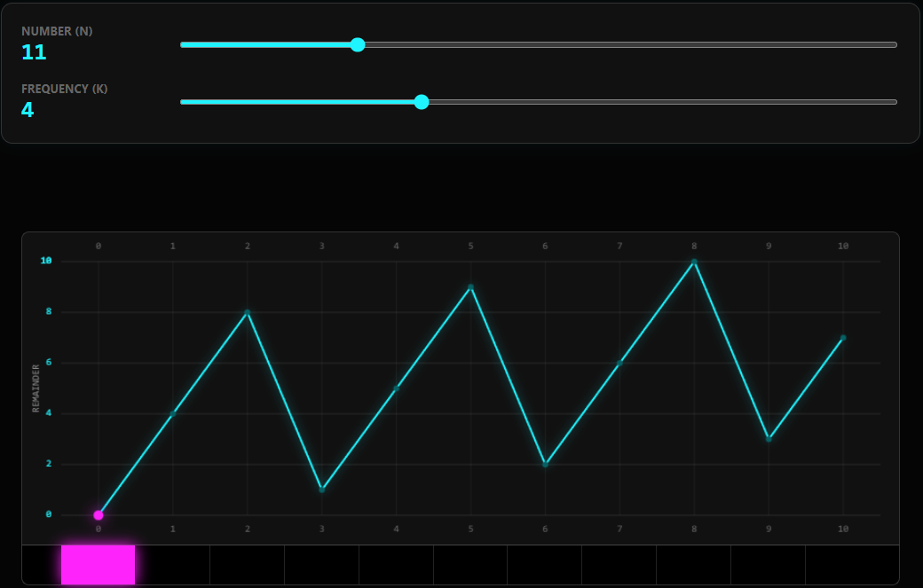Screen dimensions: 923x588
Task: Select the highest point at index 8, remainder 10
Action: 695,262
